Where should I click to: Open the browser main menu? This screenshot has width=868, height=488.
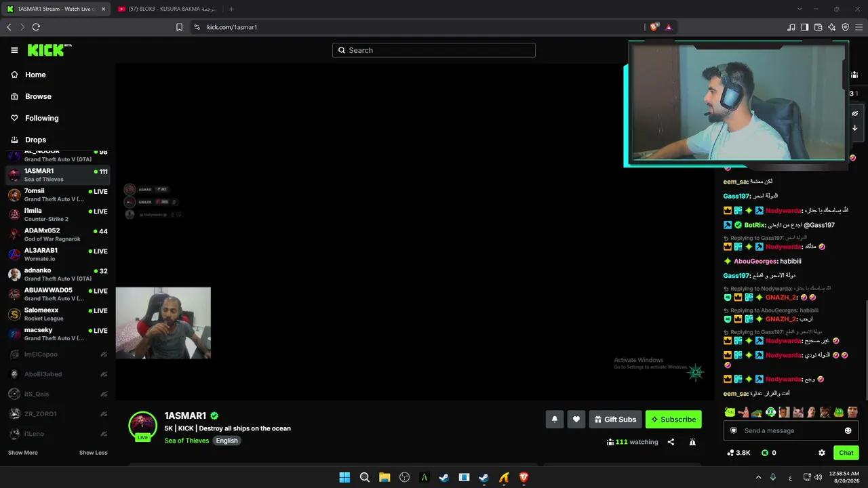859,27
